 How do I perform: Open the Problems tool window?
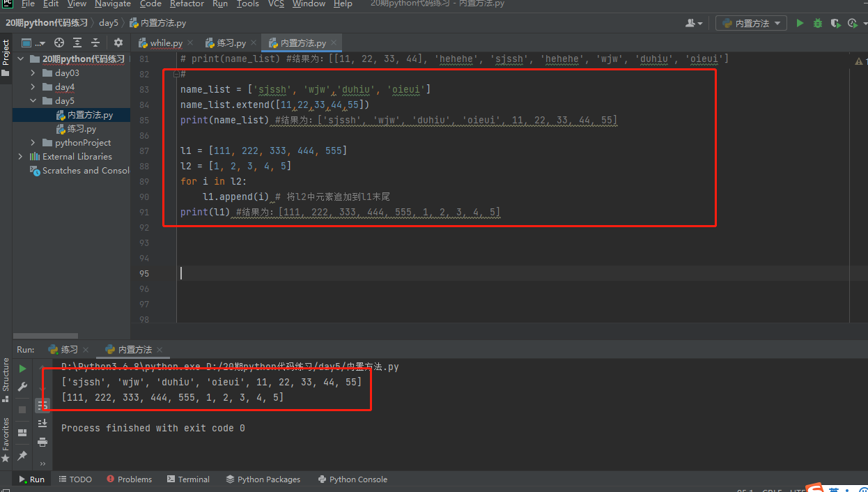click(129, 479)
